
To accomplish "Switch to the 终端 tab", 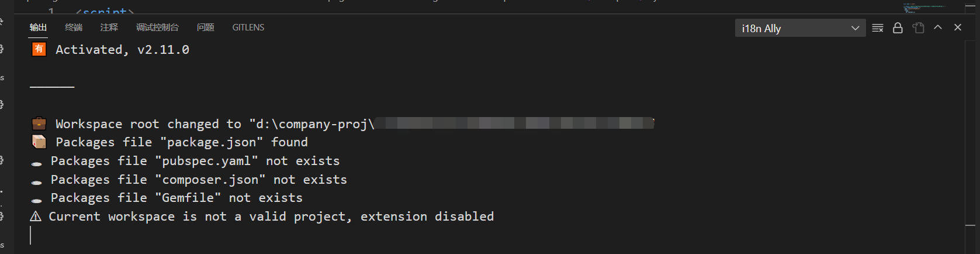I will [x=74, y=28].
